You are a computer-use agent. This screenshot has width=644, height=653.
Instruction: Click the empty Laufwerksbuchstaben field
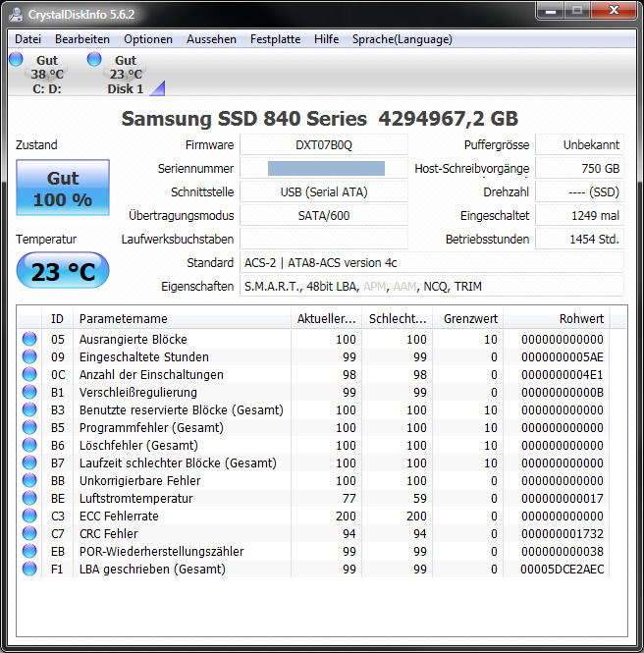coord(324,240)
